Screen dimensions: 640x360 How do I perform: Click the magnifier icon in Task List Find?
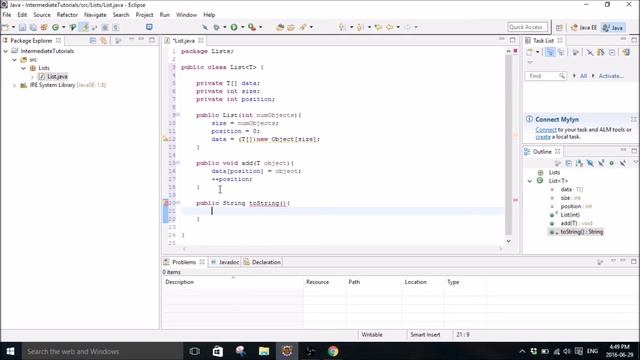click(x=562, y=76)
